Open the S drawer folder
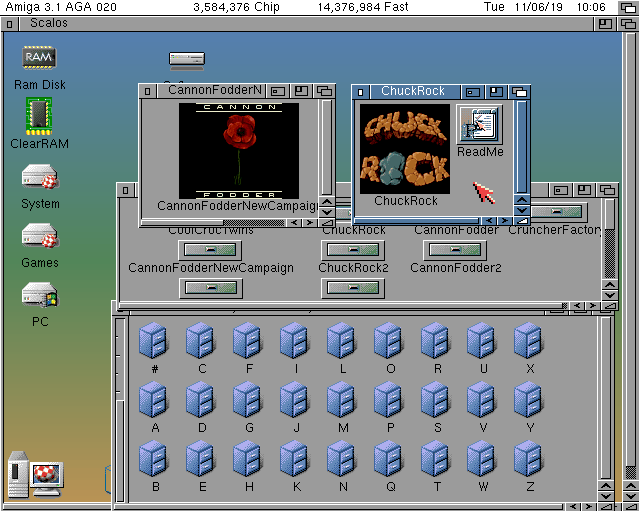Screen dimensions: 639x511 tap(435, 399)
